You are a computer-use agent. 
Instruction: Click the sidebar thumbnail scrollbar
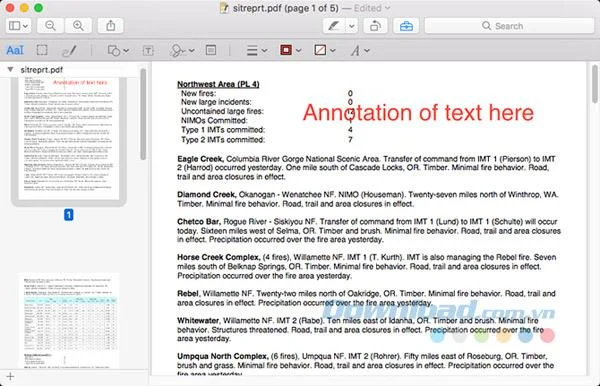click(143, 114)
